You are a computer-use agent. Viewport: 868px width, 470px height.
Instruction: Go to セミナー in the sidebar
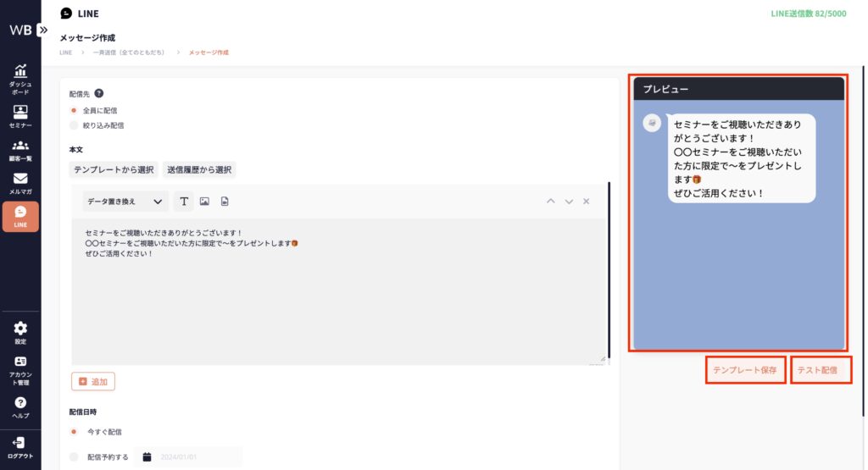20,111
